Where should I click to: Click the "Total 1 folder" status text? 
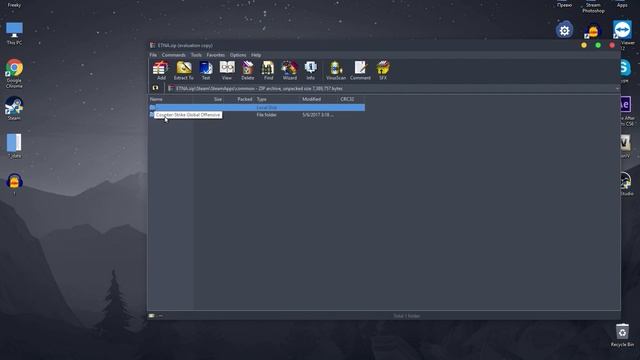[407, 316]
